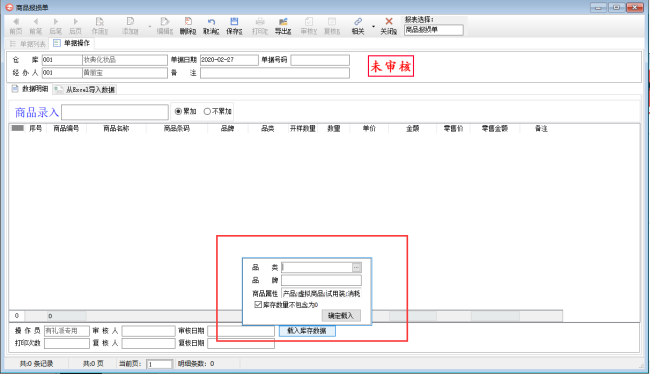This screenshot has height=374, width=650.
Task: Click the 确定载入 button
Action: 341,316
